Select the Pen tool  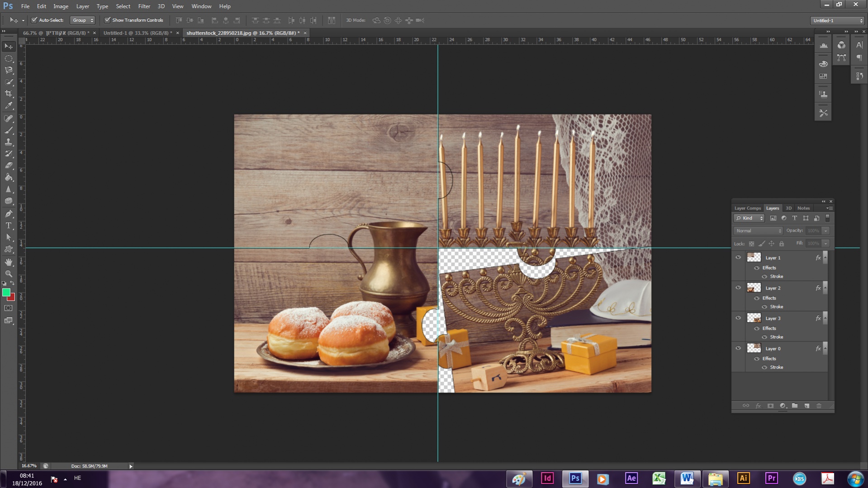(x=9, y=213)
